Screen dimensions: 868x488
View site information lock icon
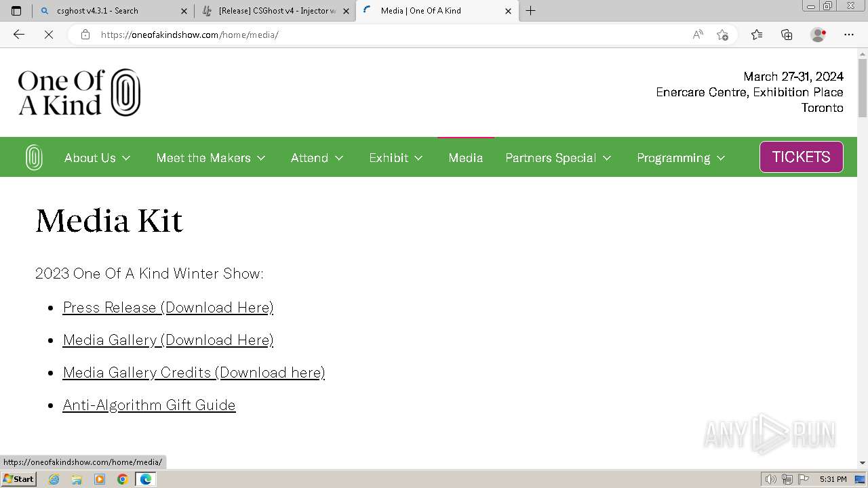point(85,35)
